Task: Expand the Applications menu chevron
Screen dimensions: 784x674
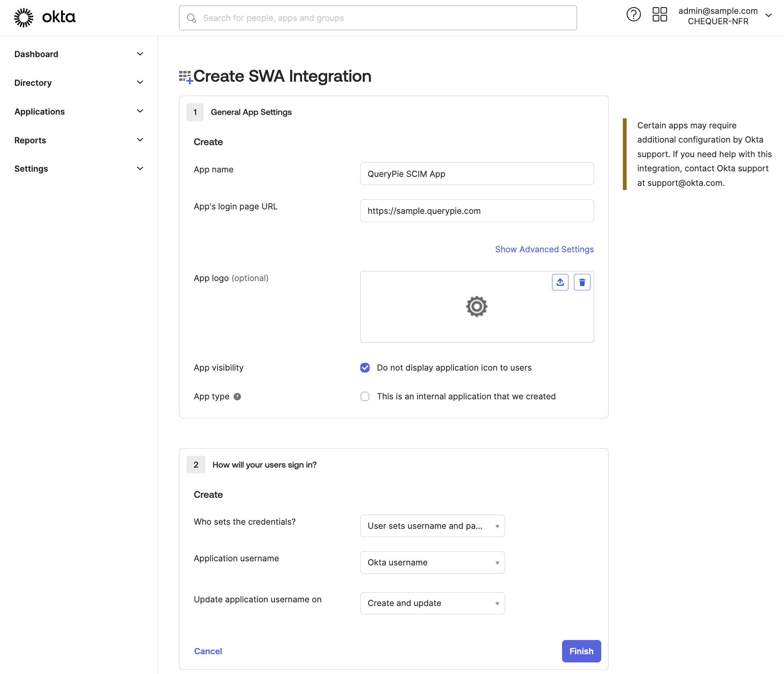Action: tap(140, 111)
